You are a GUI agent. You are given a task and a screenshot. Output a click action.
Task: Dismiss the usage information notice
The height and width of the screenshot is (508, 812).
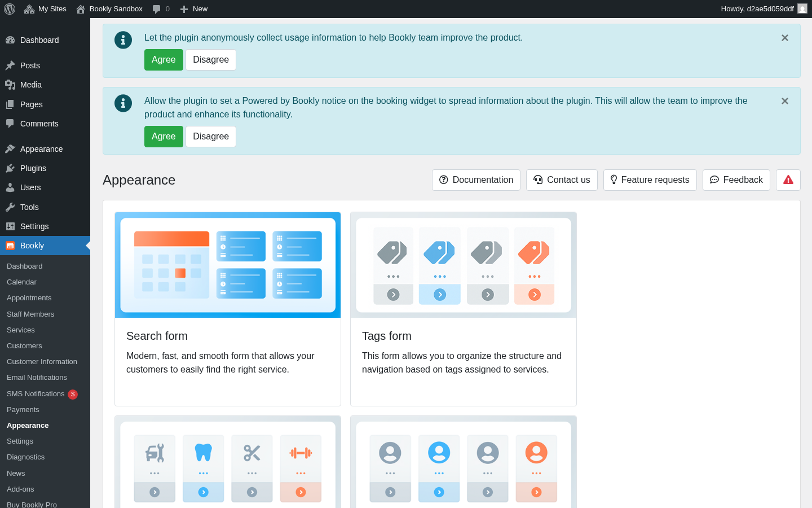[785, 38]
